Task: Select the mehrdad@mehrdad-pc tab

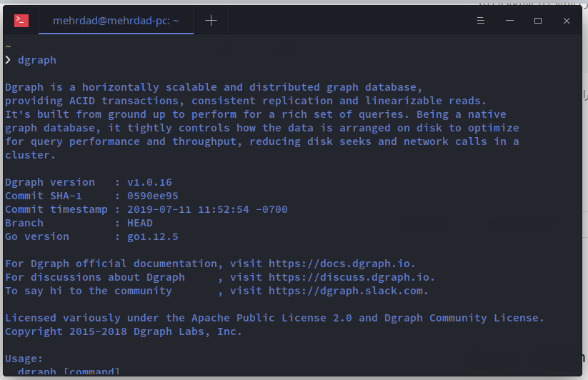Action: point(116,21)
